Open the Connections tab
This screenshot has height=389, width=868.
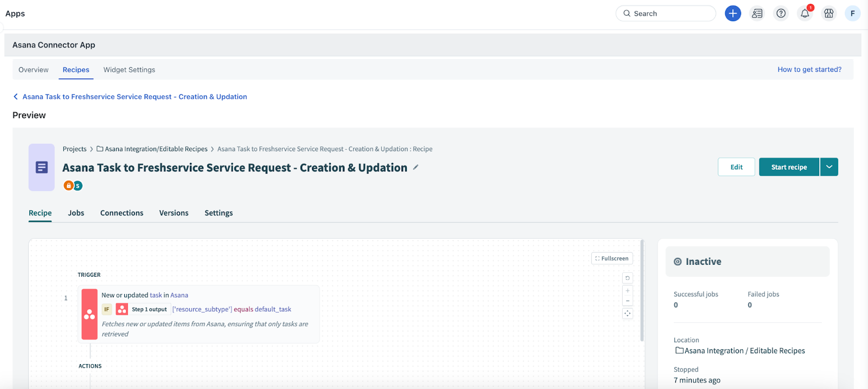(122, 213)
